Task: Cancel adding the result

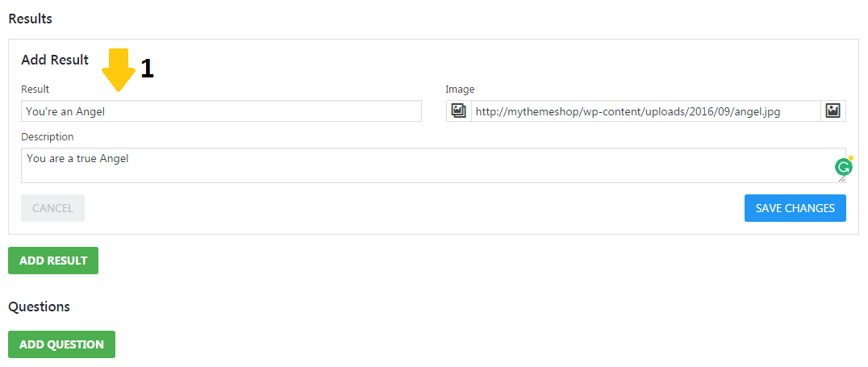Action: pos(52,208)
